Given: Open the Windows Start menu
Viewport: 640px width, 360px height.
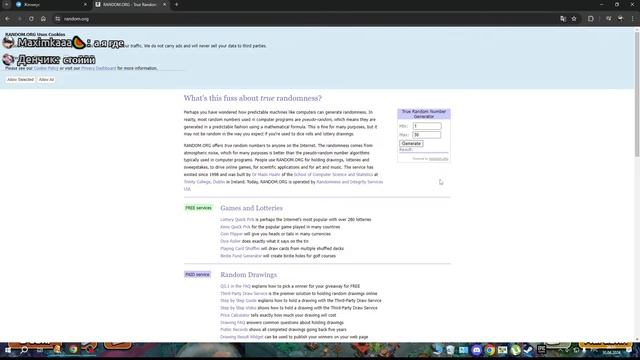Looking at the screenshot, I should [8, 350].
